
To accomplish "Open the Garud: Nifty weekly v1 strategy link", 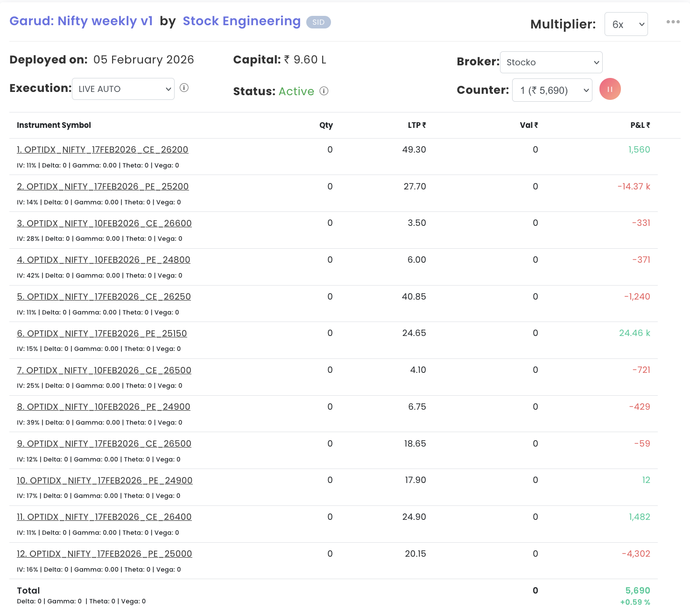I will 81,21.
